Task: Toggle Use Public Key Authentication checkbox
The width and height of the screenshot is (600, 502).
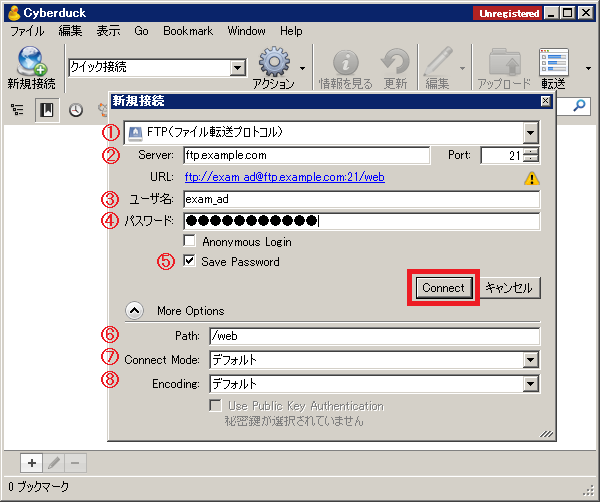Action: click(x=215, y=405)
